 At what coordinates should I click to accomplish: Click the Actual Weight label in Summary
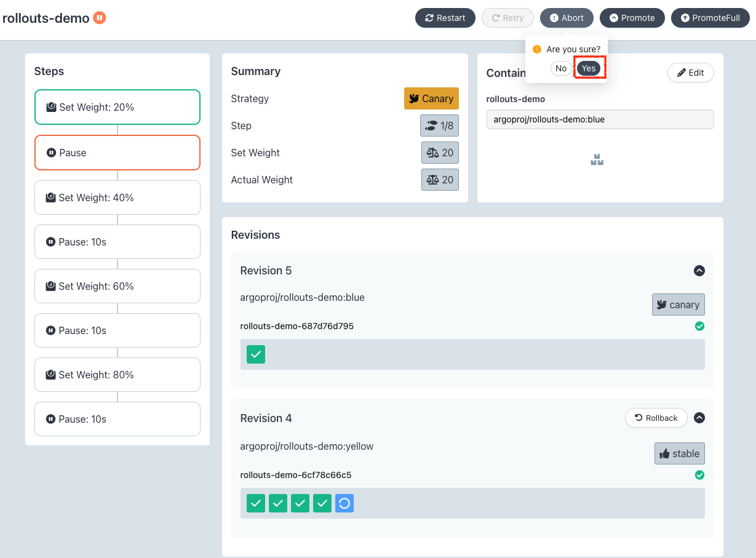[x=262, y=180]
